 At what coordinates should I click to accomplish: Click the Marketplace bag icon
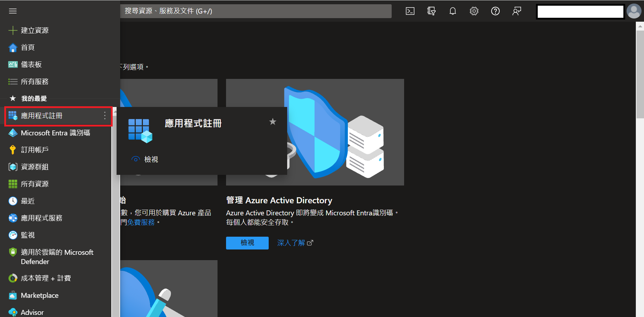point(13,295)
